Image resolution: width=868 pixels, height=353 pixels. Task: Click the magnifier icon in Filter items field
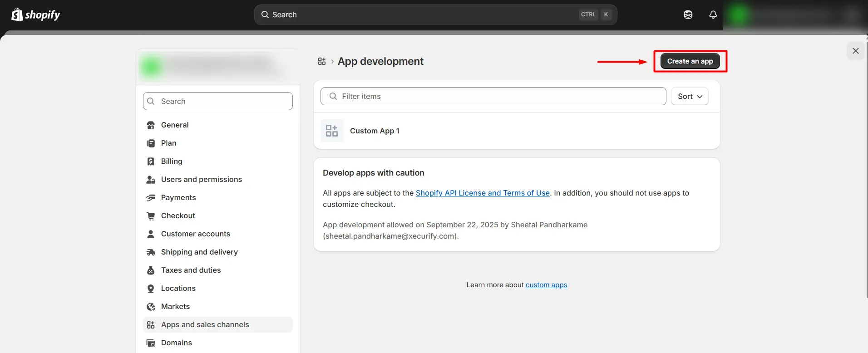[x=333, y=96]
